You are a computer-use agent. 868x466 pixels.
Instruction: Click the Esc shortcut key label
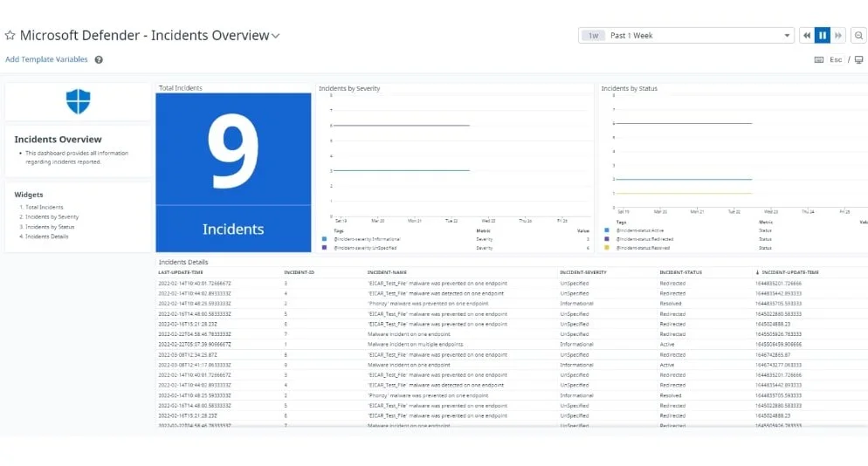(836, 59)
